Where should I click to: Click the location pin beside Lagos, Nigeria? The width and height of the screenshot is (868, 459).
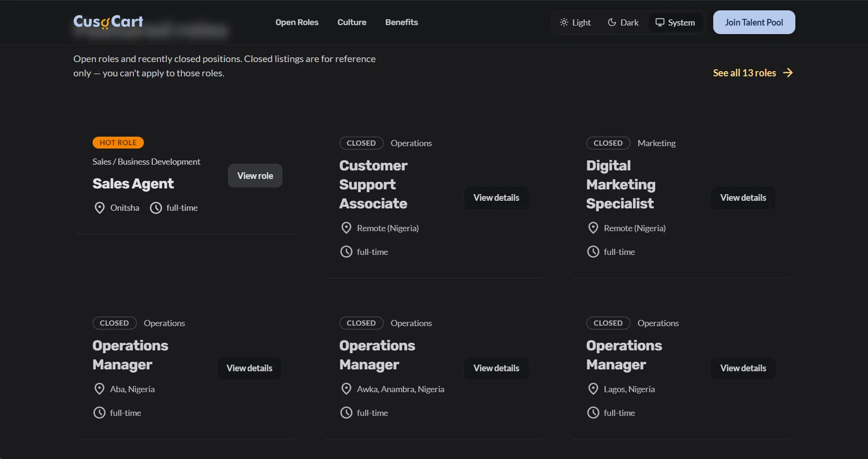(593, 389)
